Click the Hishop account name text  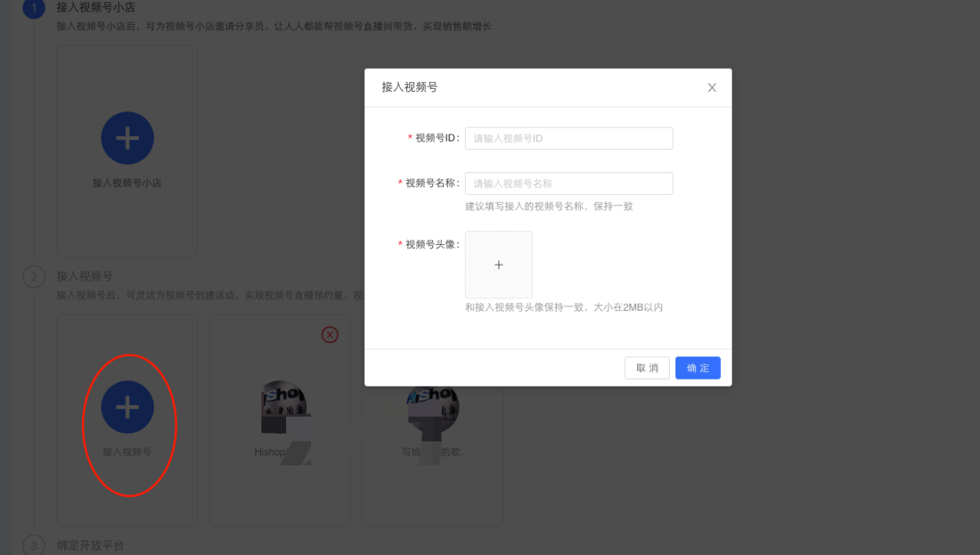tap(270, 452)
